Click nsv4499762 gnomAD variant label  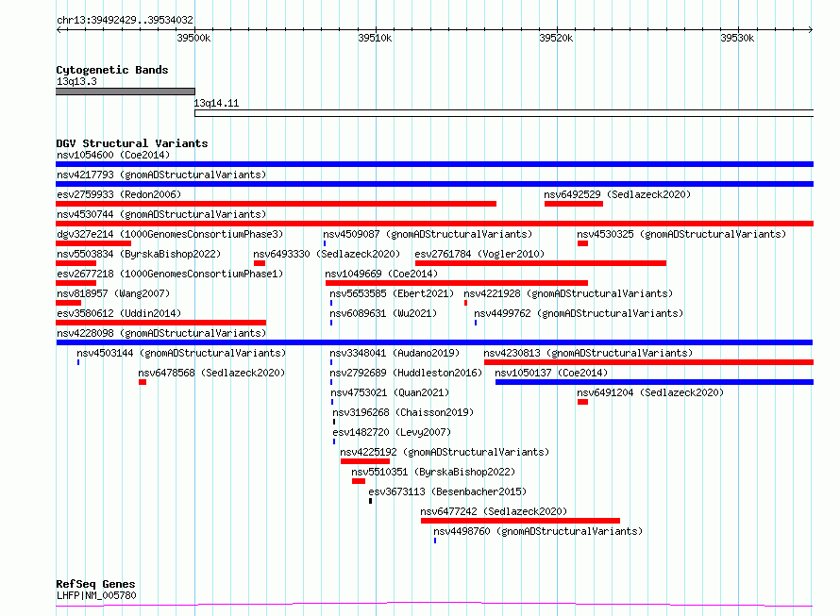pos(579,313)
